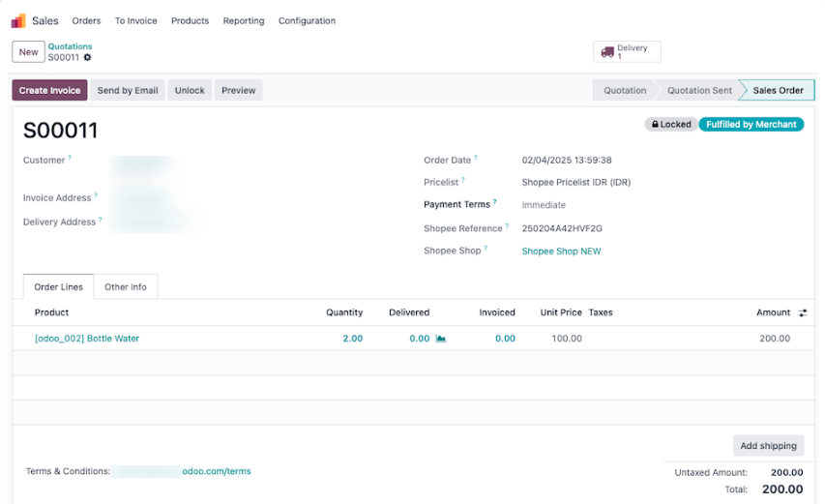The image size is (825, 504).
Task: Select the Quotation Sent status stage
Action: pyautogui.click(x=699, y=91)
